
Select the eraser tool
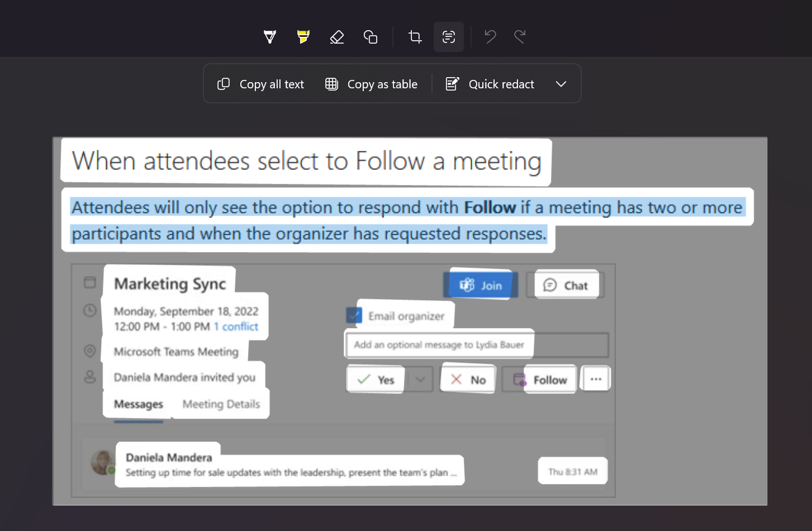point(336,36)
